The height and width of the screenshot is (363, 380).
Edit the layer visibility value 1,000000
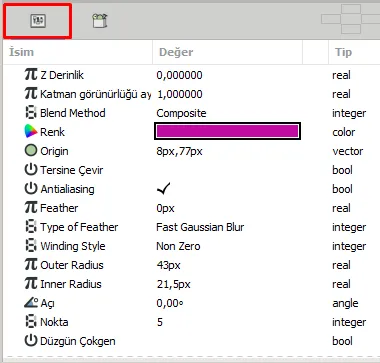[x=179, y=94]
